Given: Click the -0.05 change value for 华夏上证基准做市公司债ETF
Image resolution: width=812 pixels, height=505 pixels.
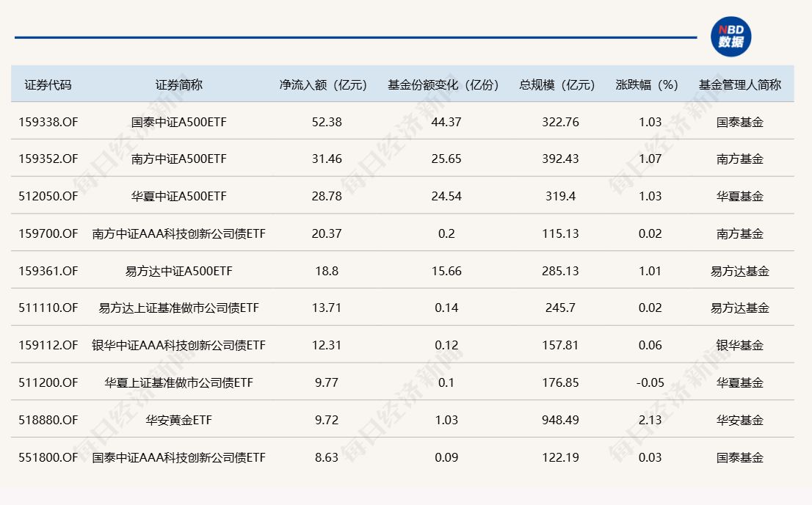Looking at the screenshot, I should [x=650, y=382].
